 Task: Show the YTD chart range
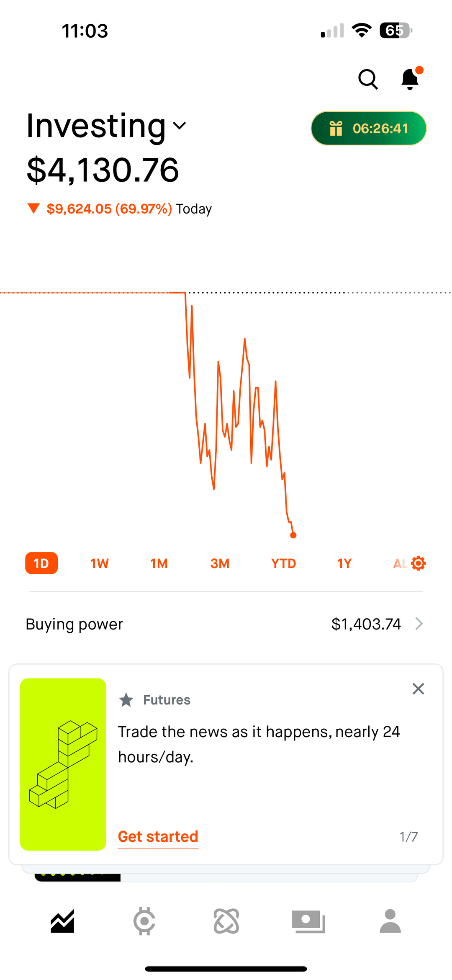[283, 563]
